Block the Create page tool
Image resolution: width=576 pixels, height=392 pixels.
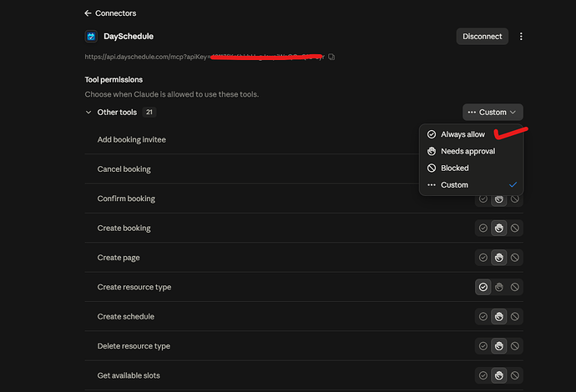point(515,258)
